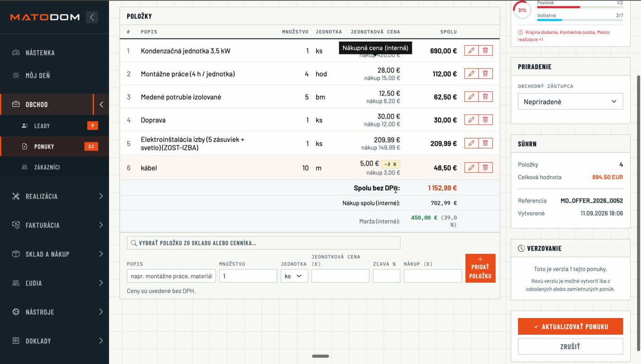
Task: Click the MATODOM logo
Action: point(45,17)
